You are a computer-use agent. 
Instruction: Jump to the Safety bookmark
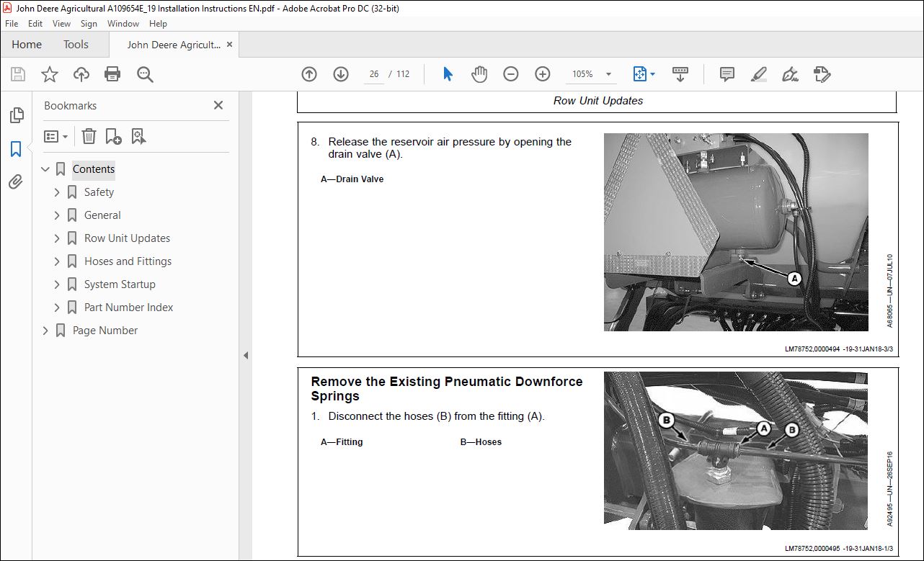click(x=99, y=192)
